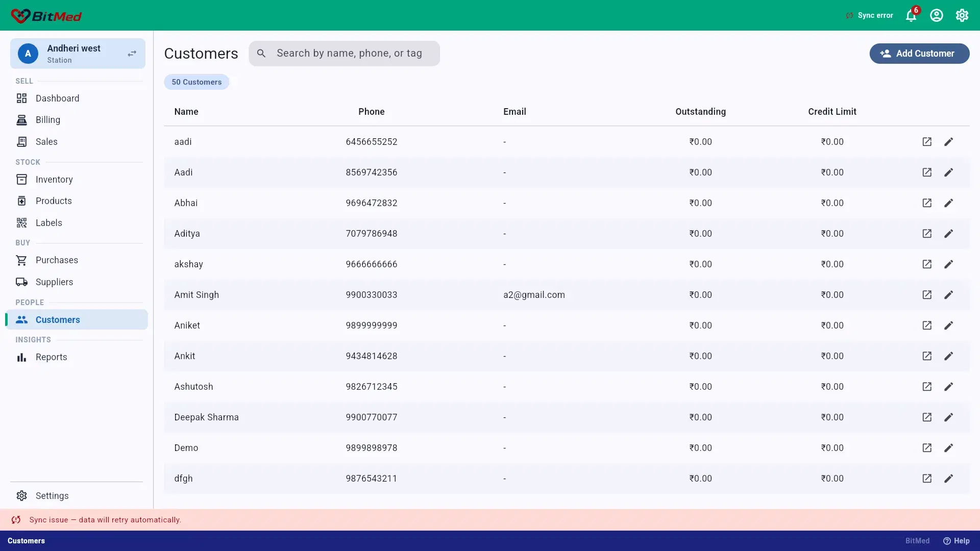The width and height of the screenshot is (980, 551).
Task: Open Inventory from the sidebar
Action: point(77,180)
